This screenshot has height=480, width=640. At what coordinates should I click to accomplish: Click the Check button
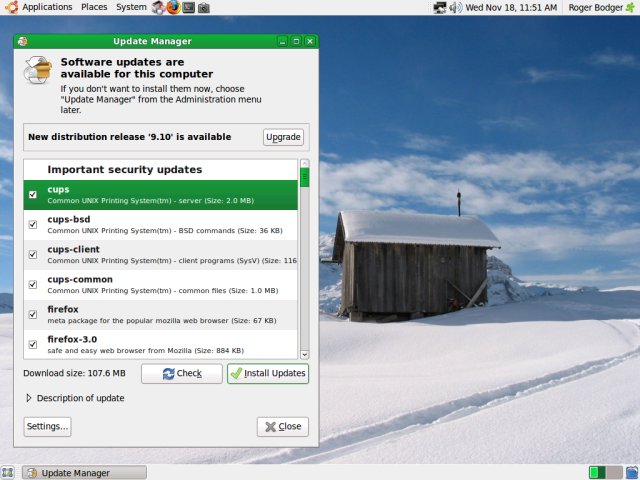[182, 373]
